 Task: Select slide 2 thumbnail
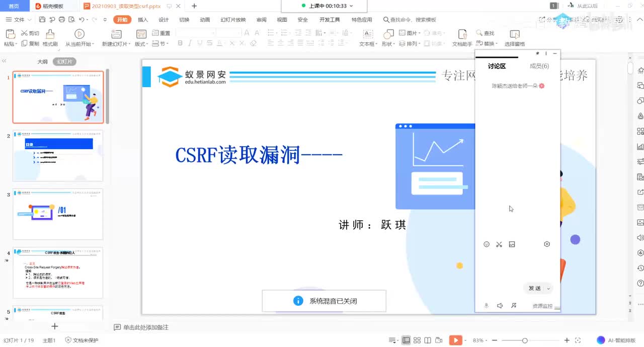pyautogui.click(x=58, y=156)
